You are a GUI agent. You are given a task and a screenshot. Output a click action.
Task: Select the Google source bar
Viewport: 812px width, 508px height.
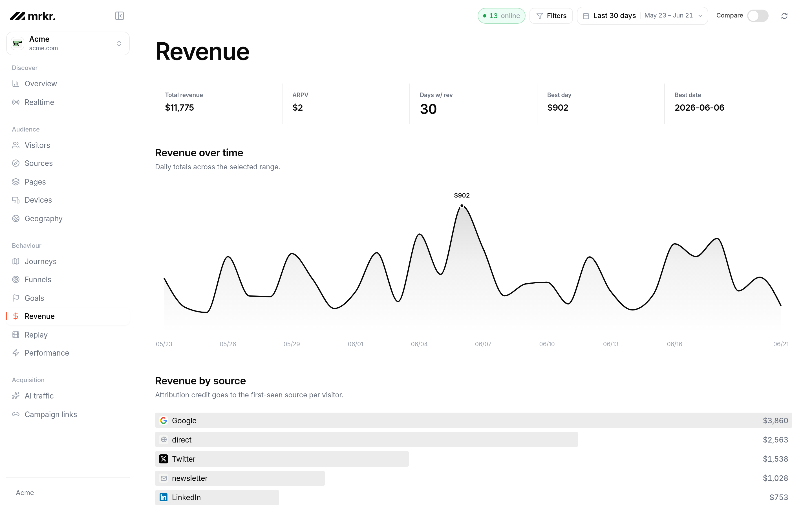[x=473, y=420]
